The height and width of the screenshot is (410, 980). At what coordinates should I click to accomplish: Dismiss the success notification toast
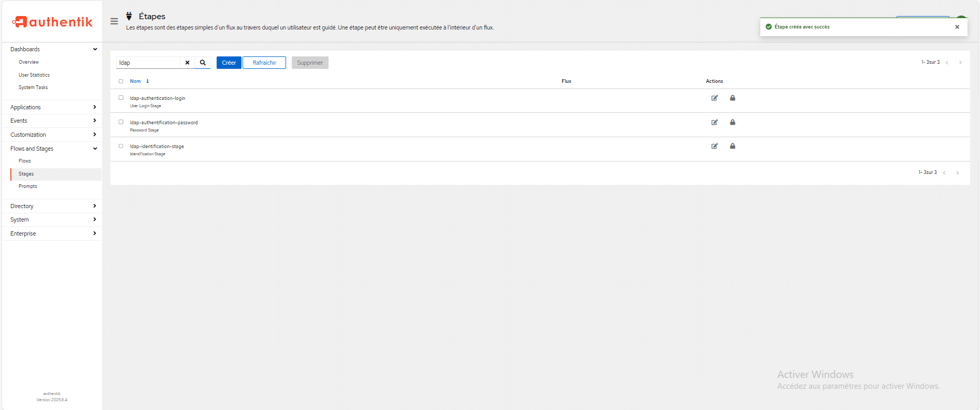(957, 27)
